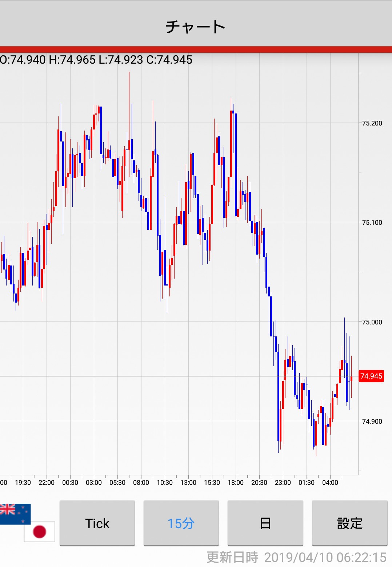Click the 75.200 price axis label
The height and width of the screenshot is (567, 392).
[372, 123]
